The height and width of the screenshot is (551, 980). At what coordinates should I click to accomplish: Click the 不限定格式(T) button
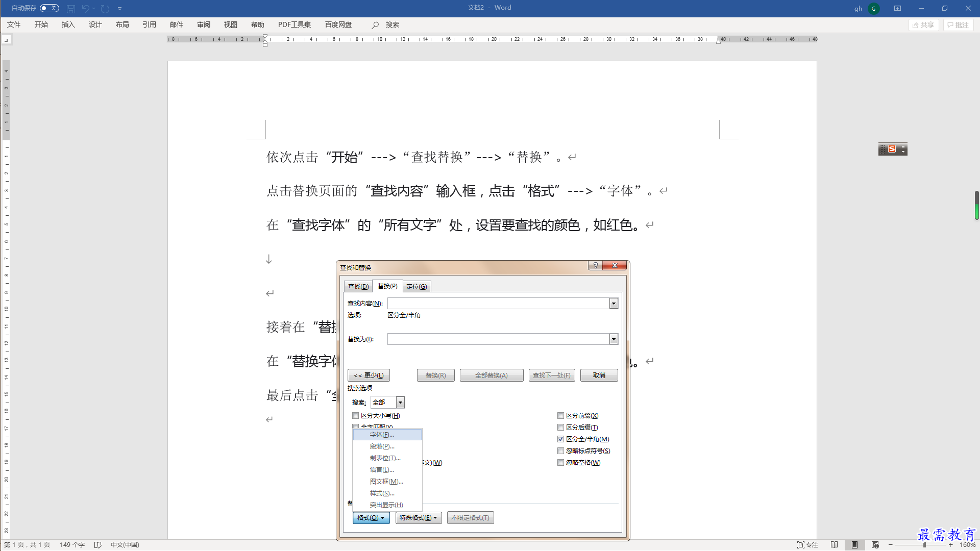[470, 518]
